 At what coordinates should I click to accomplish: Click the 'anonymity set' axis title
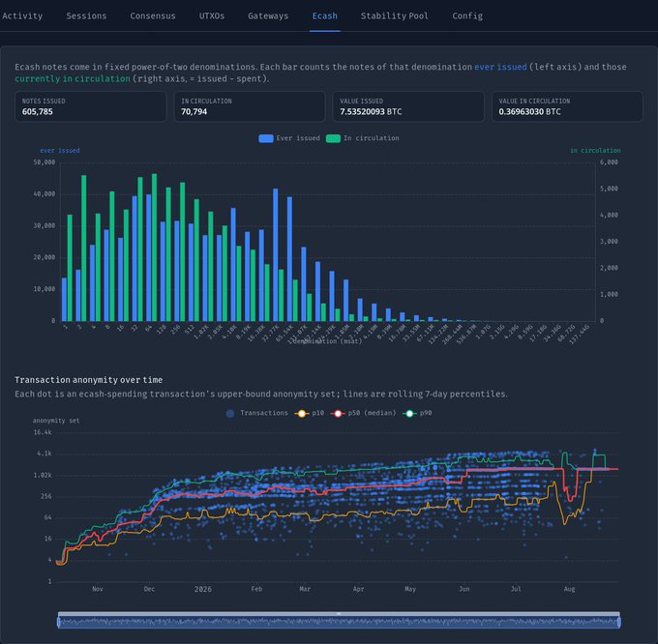[x=56, y=421]
